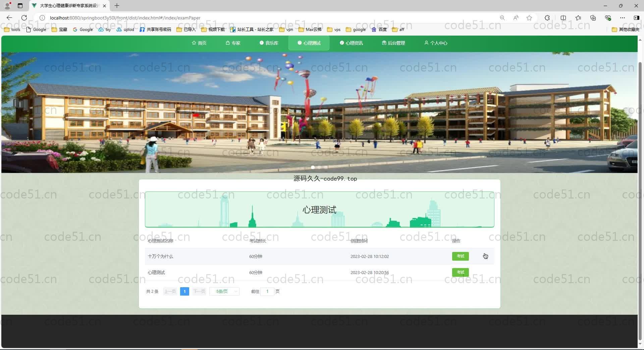Toggle the browser sidebar
The height and width of the screenshot is (350, 644).
(636, 18)
